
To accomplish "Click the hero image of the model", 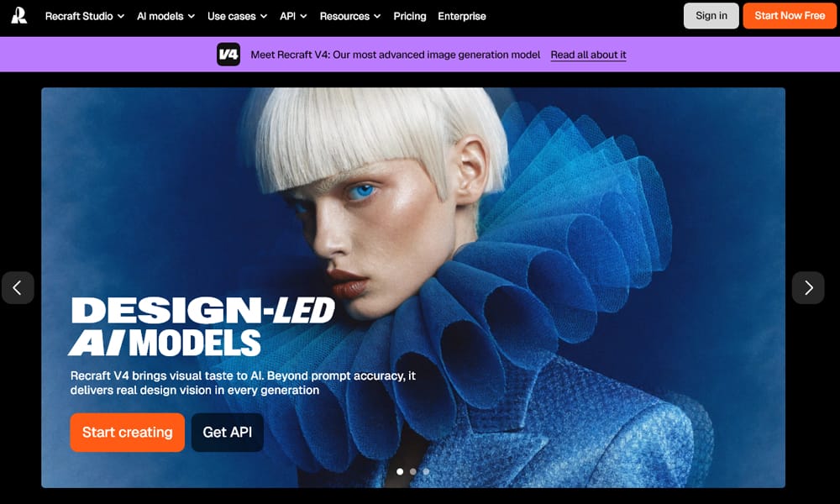I will point(504,252).
